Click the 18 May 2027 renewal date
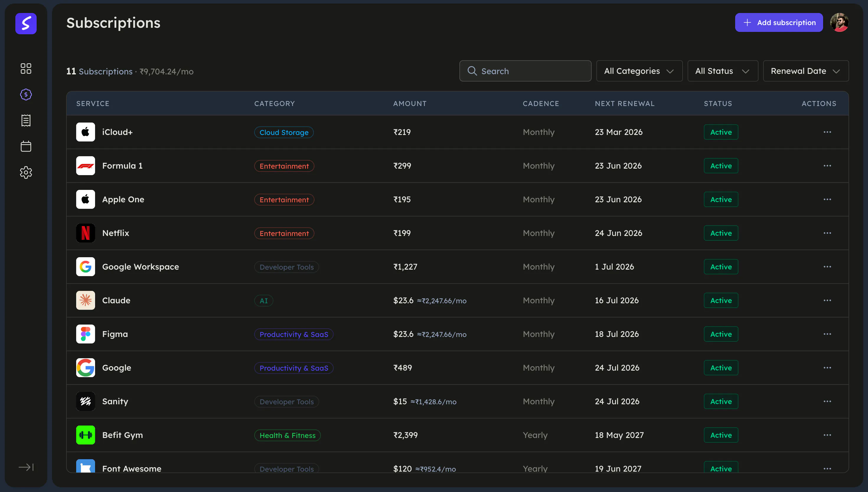This screenshot has width=868, height=492. pyautogui.click(x=619, y=435)
